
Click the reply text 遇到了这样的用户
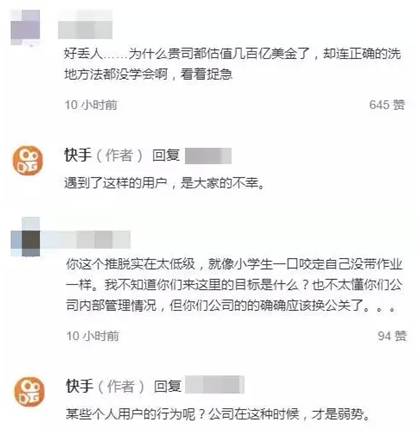pos(165,183)
